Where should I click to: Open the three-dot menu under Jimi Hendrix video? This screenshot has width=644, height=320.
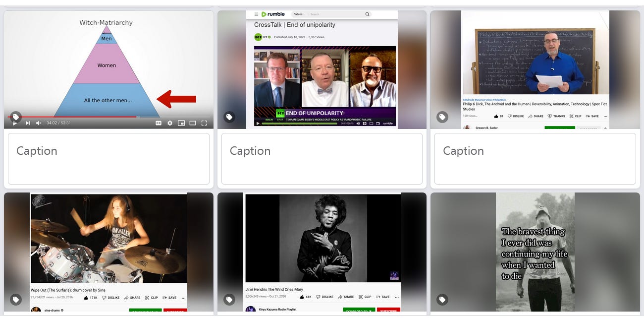click(397, 297)
